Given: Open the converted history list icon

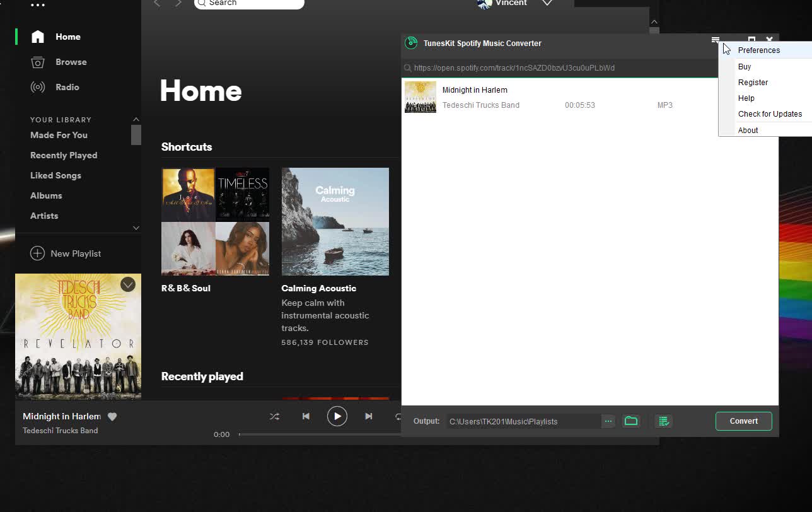Looking at the screenshot, I should [x=663, y=421].
